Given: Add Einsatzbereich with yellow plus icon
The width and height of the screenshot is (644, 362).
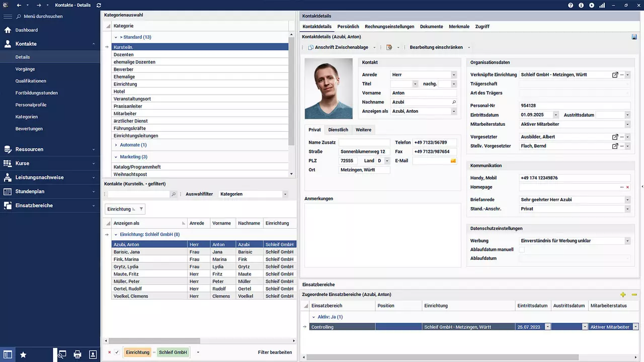Looking at the screenshot, I should click(x=623, y=295).
